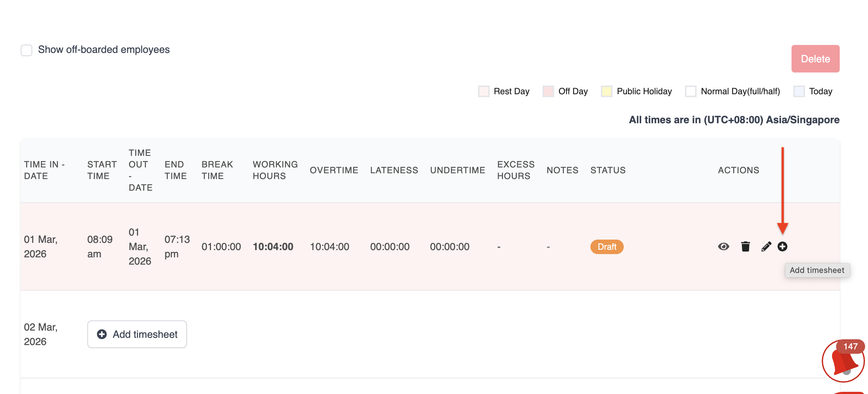Screen dimensions: 868x394
Task: Click the plus icon in the Actions column
Action: point(782,247)
